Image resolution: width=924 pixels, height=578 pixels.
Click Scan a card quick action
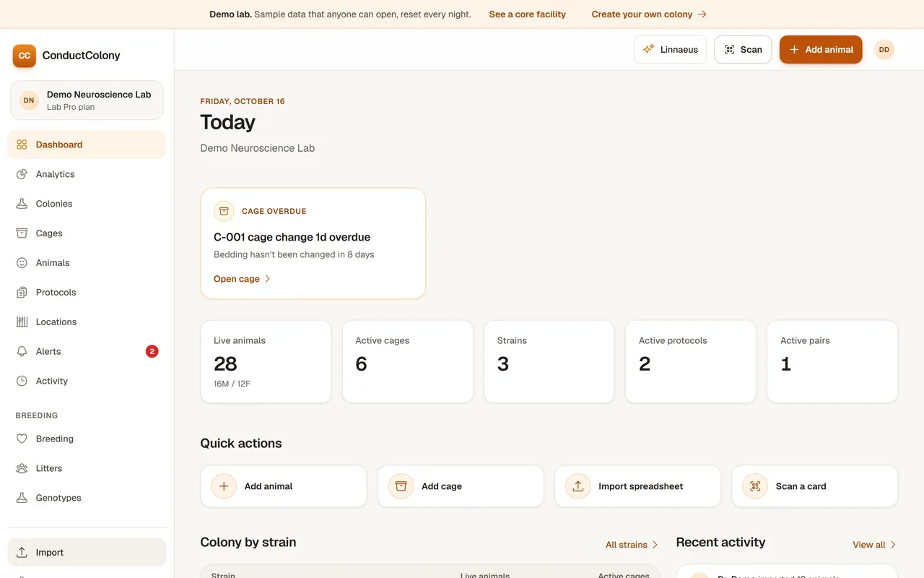(815, 486)
